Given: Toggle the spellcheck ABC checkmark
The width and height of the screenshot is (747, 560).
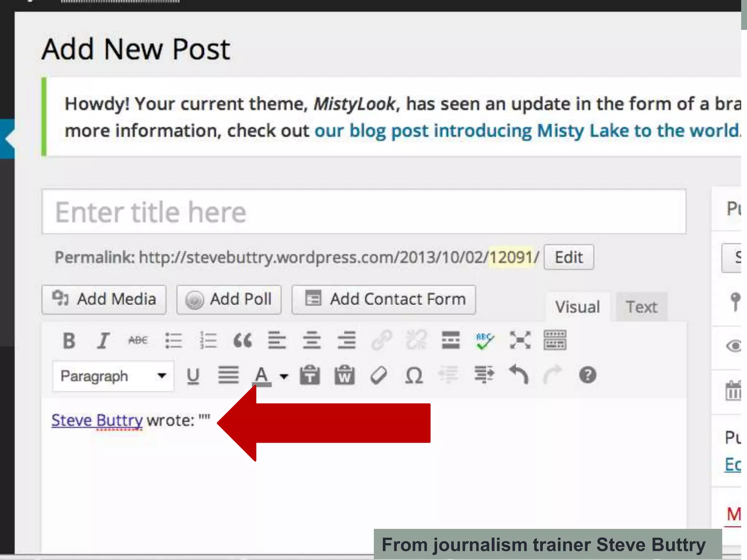Looking at the screenshot, I should point(485,341).
